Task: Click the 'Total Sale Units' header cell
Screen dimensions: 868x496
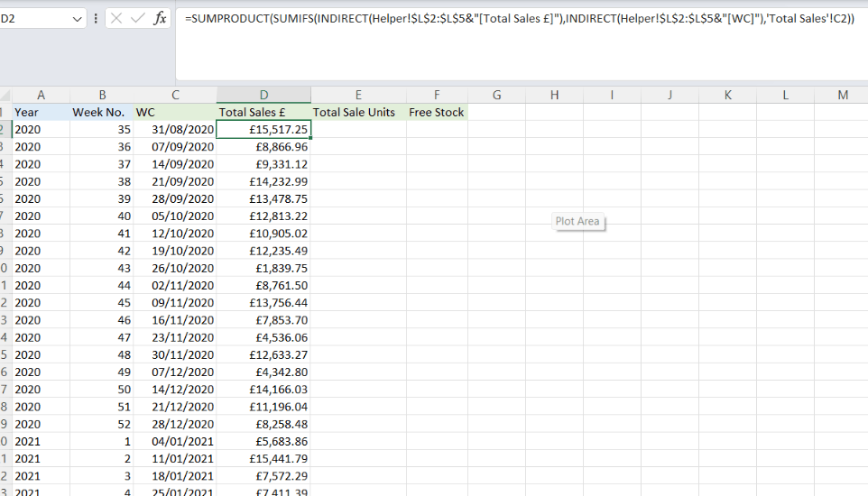Action: point(358,113)
